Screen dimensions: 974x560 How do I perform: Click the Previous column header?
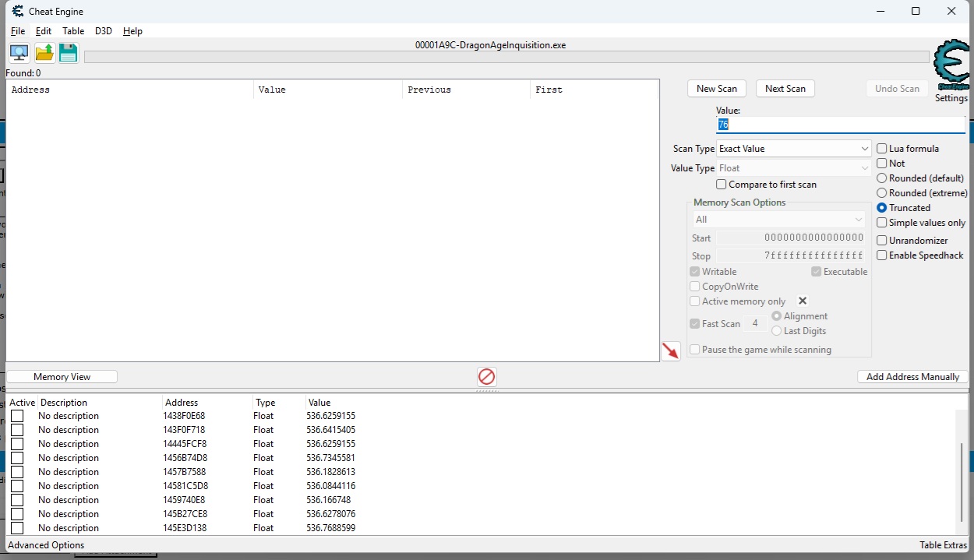tap(466, 90)
